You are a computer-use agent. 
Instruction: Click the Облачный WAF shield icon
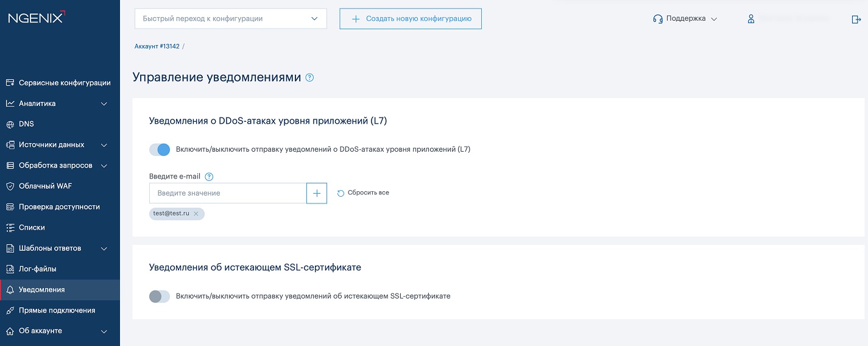[10, 186]
